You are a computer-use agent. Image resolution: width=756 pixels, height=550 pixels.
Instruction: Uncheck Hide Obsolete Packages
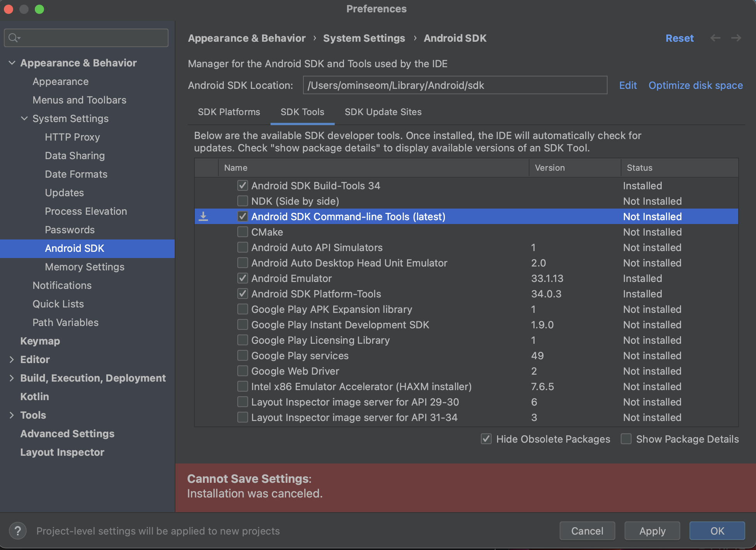click(x=486, y=439)
